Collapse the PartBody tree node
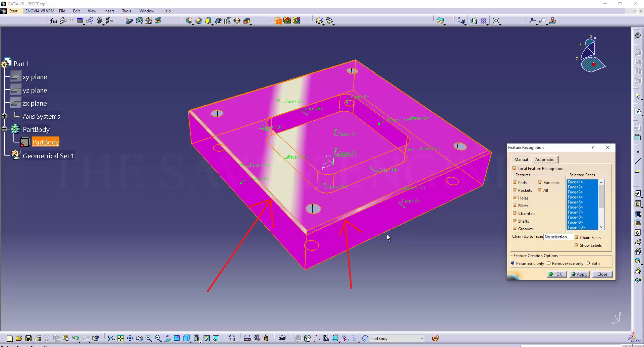Screen dimensions: 644x347 click(4, 129)
